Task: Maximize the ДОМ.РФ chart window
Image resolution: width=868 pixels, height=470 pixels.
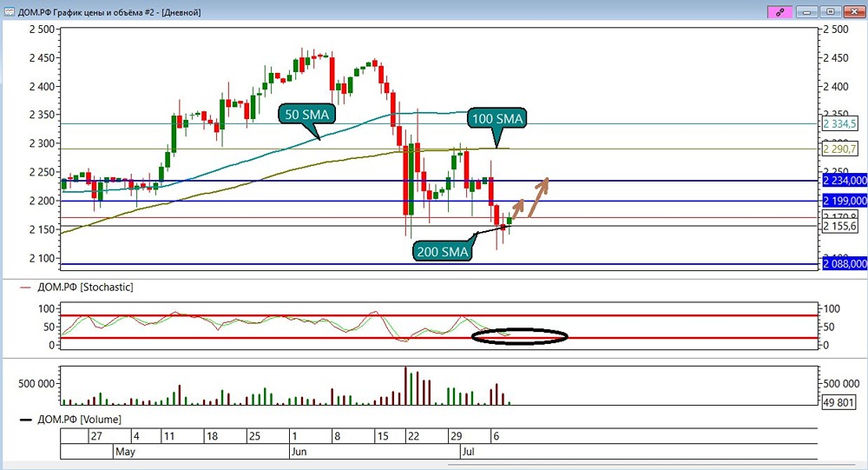Action: [831, 11]
